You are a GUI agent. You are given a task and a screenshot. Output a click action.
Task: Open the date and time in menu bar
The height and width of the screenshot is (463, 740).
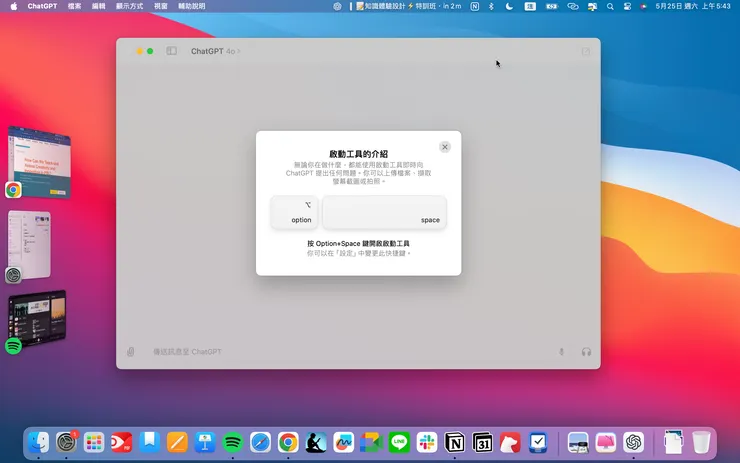pos(693,6)
